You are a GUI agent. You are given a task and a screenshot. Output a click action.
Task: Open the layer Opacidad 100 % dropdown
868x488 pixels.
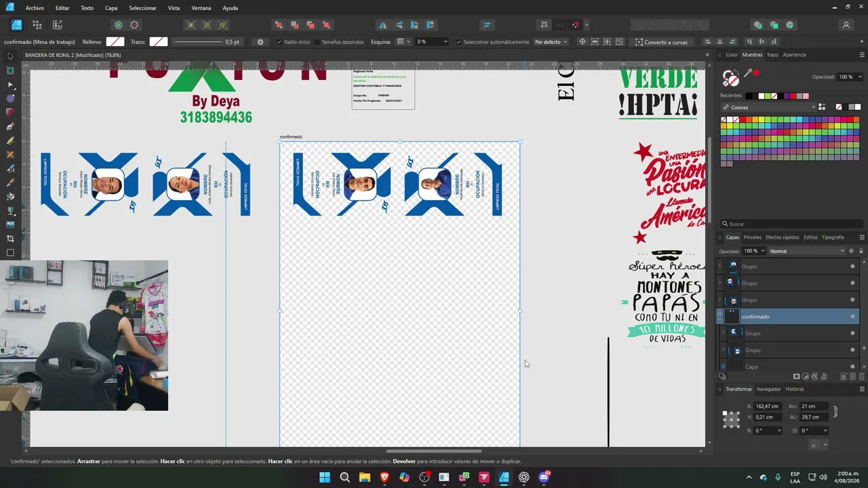pyautogui.click(x=753, y=251)
